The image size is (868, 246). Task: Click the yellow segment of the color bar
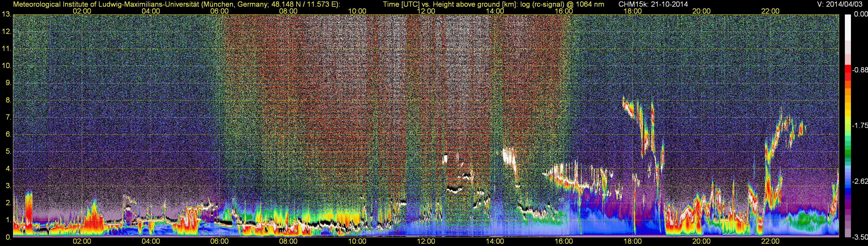point(847,113)
